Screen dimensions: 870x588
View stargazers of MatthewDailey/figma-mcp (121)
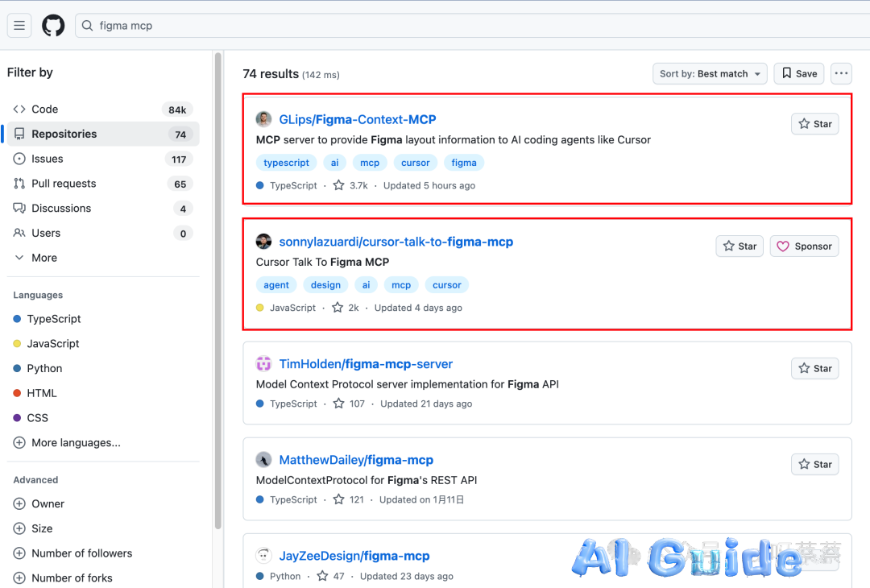(x=348, y=499)
